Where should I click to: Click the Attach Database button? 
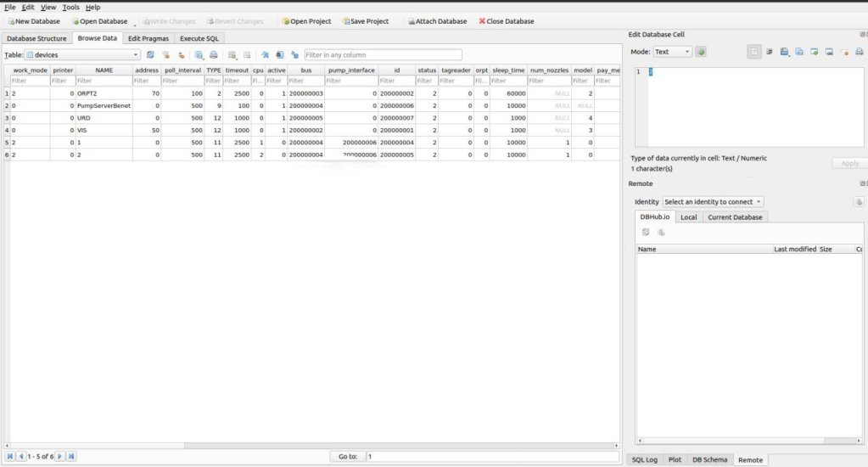436,21
